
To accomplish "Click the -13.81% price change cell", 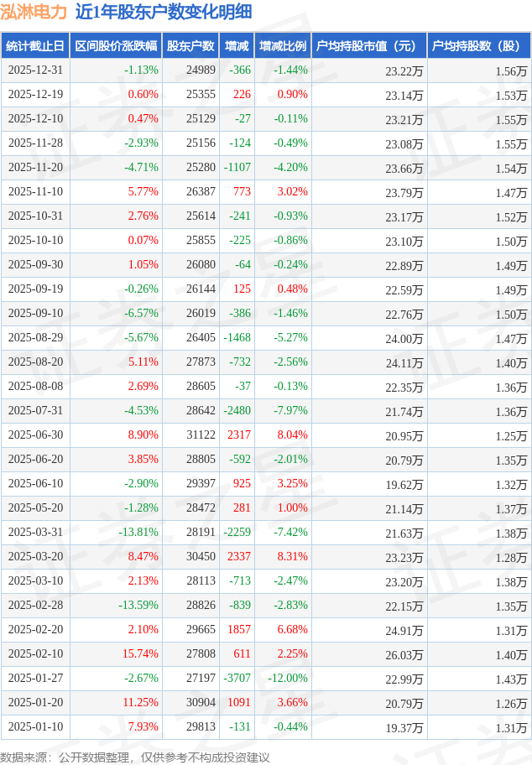I will click(138, 533).
